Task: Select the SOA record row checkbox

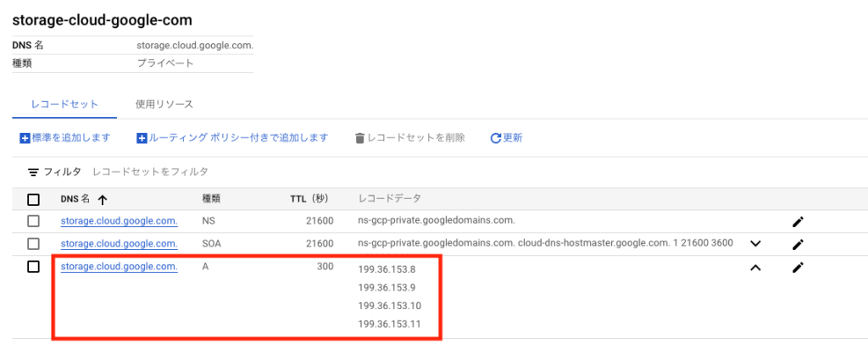Action: (x=34, y=244)
